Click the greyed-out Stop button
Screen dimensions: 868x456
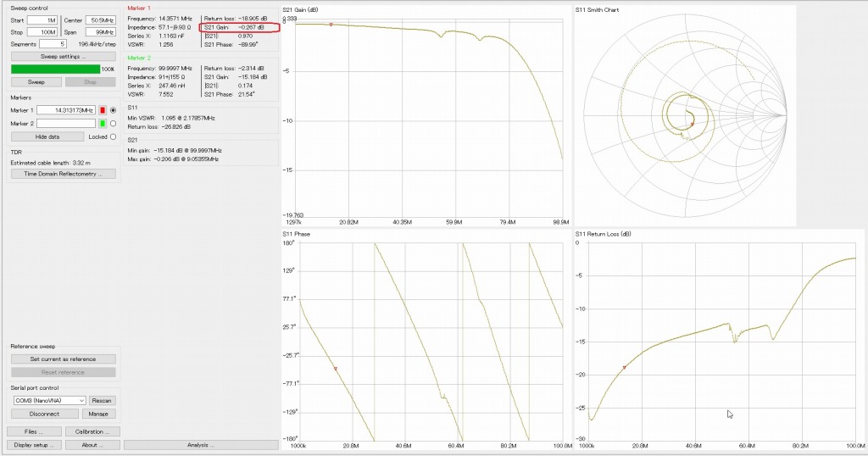90,82
